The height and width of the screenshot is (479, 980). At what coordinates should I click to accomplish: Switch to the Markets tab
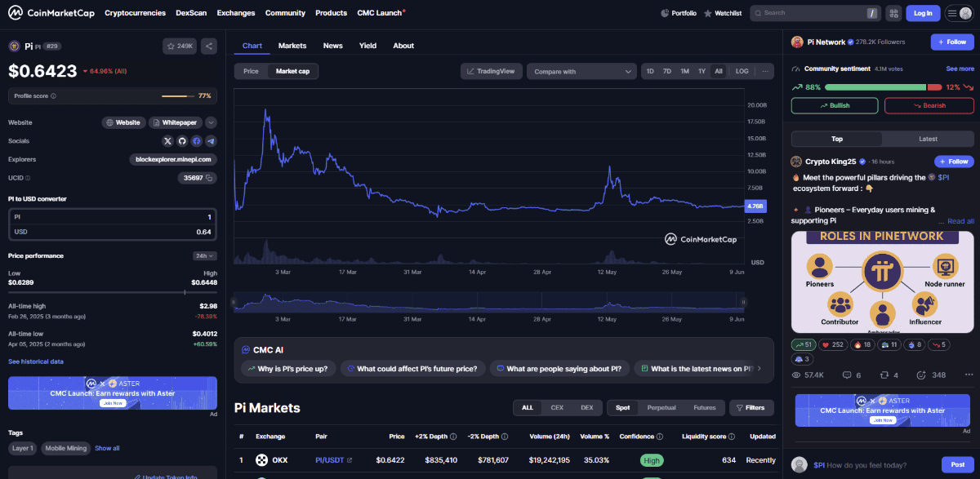point(292,46)
